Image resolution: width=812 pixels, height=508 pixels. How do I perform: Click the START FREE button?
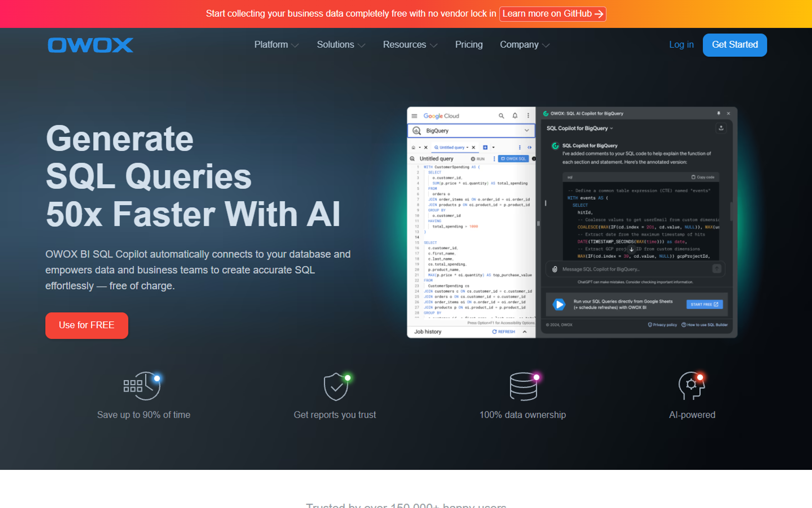[x=704, y=304]
